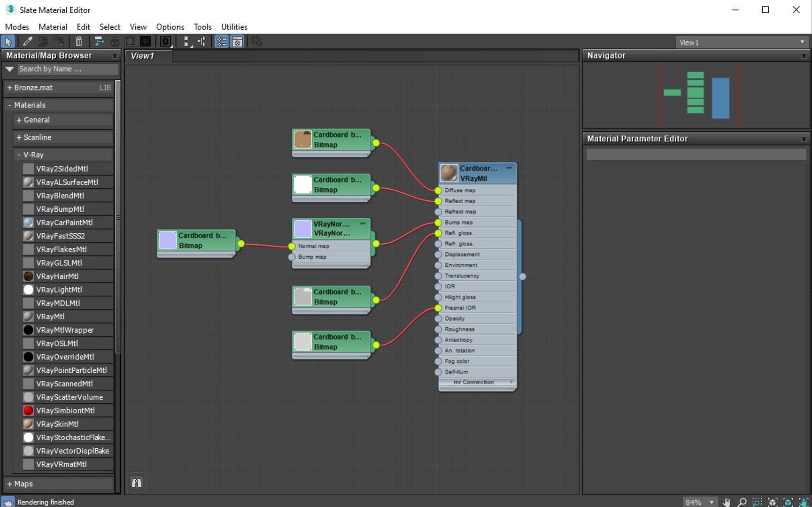Select VRayMtl in the browser list
812x507 pixels.
68,317
